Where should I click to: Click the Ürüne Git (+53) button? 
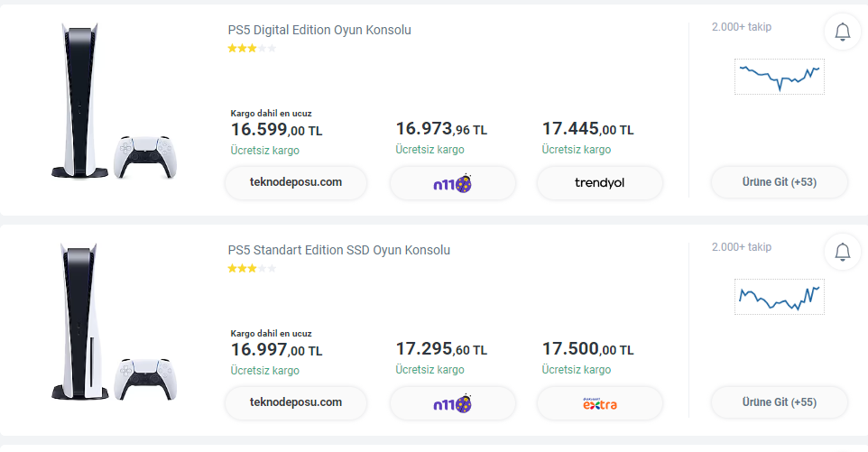tap(779, 182)
